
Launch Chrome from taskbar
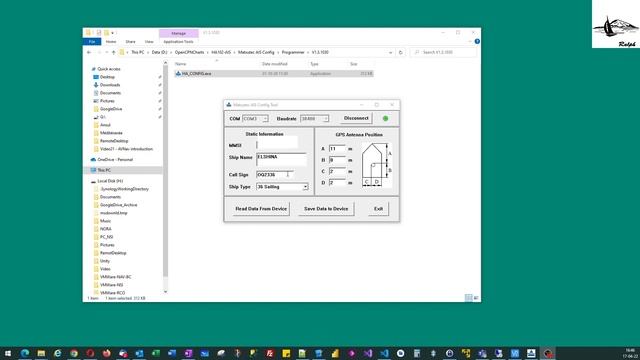74,353
